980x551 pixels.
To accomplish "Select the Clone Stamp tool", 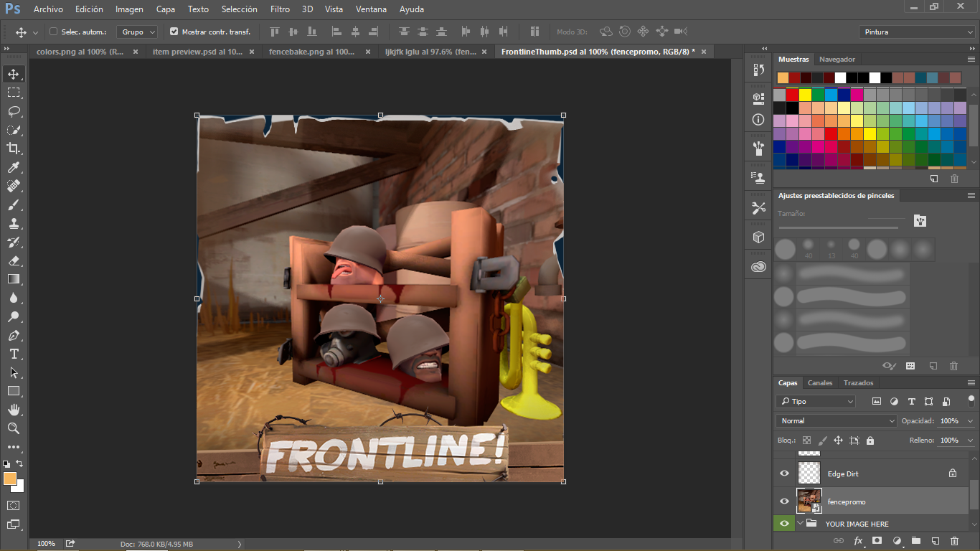I will tap(14, 223).
